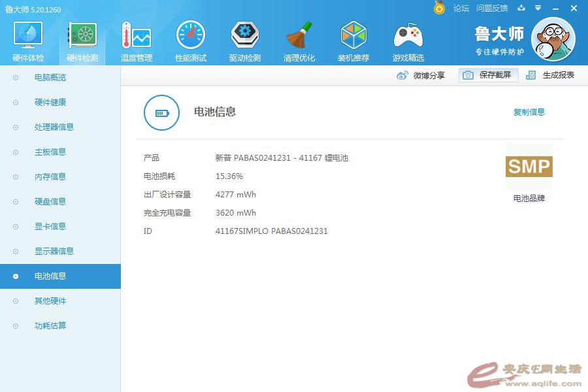Select 硬盘信息 from sidebar
The height and width of the screenshot is (392, 588).
point(50,202)
